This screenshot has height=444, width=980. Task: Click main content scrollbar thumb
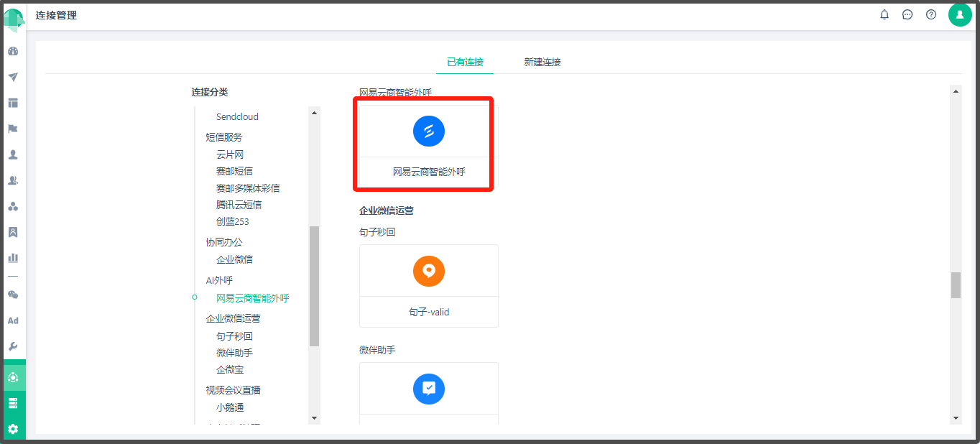pyautogui.click(x=956, y=285)
